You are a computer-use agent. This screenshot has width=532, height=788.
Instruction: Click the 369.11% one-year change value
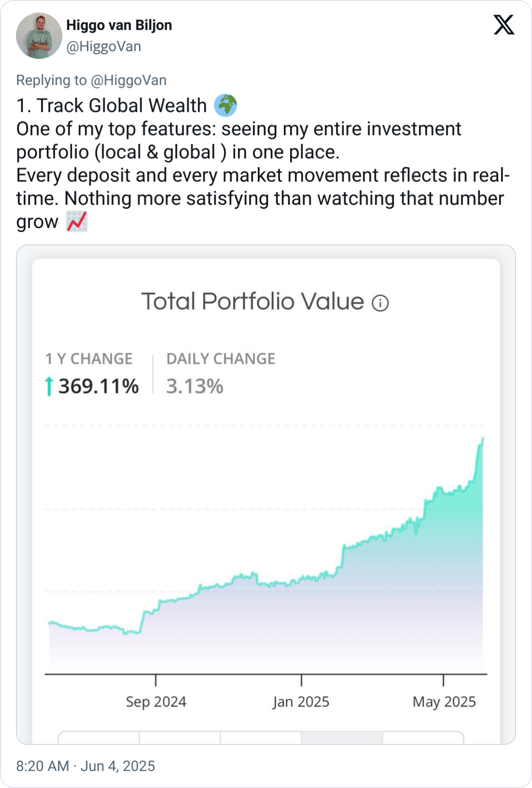tap(99, 387)
